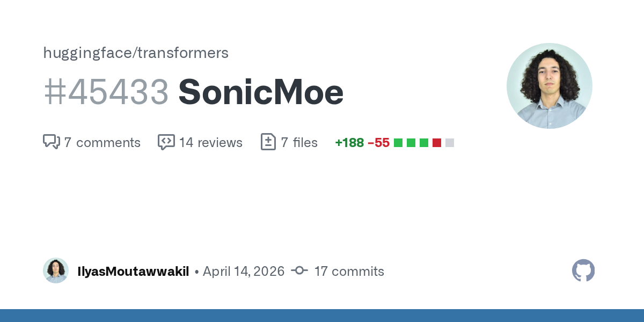
Task: Click the −55 deletions count
Action: click(x=379, y=143)
